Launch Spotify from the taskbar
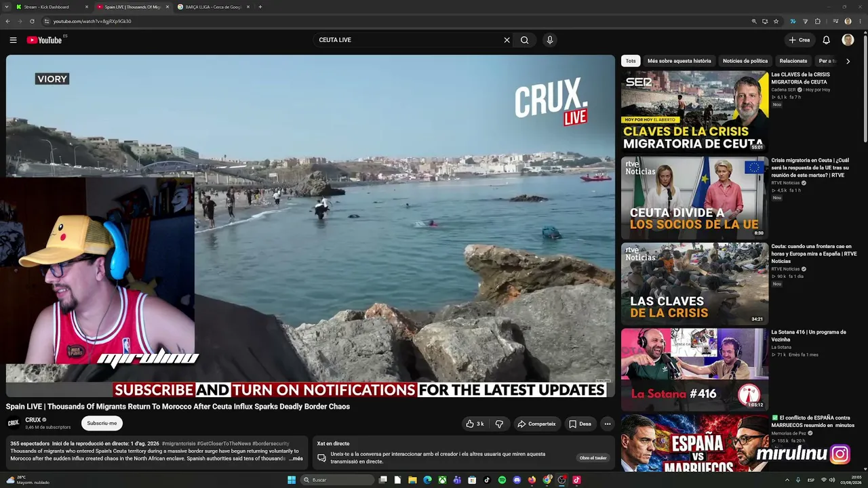The height and width of the screenshot is (488, 868). (502, 480)
